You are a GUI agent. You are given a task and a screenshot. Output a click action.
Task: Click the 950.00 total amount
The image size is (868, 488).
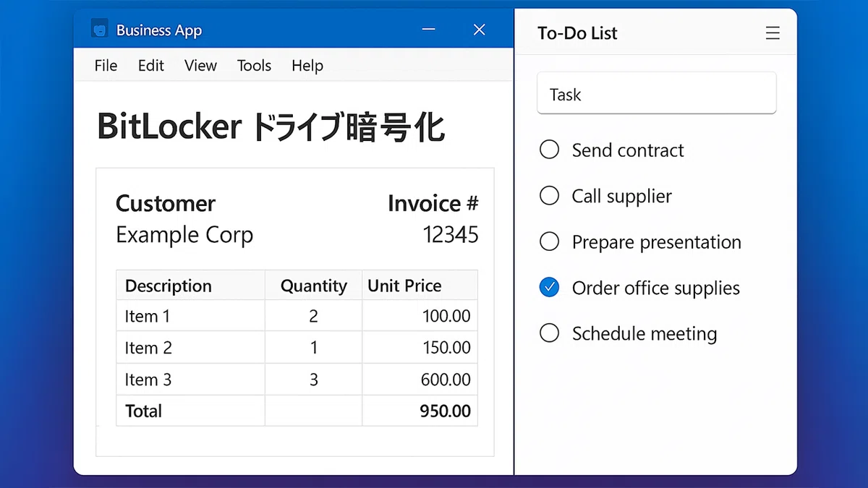click(446, 411)
